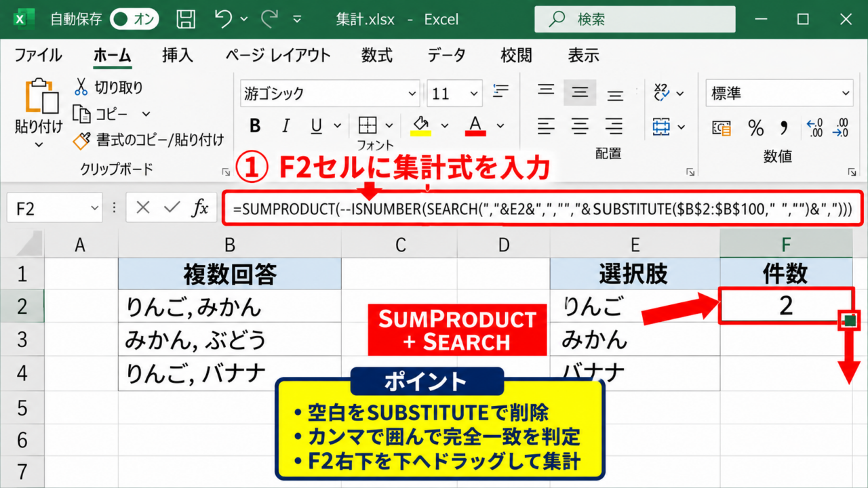
Task: Toggle middle vertical alignment
Action: pyautogui.click(x=580, y=93)
